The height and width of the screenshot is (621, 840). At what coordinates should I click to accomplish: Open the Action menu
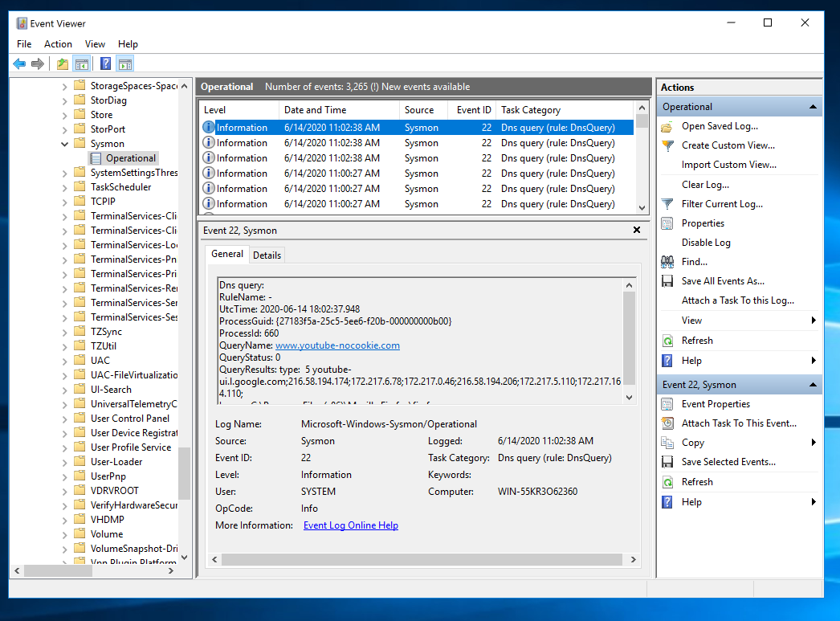pyautogui.click(x=58, y=44)
